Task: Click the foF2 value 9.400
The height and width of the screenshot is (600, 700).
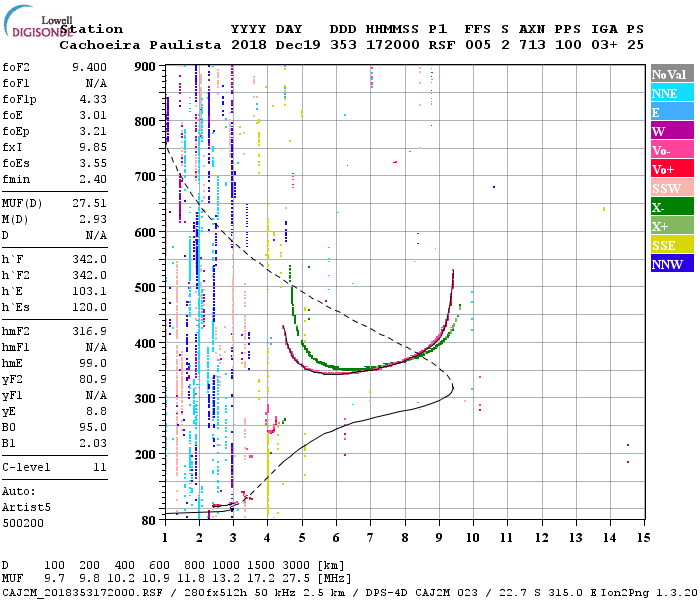Action: pos(89,67)
